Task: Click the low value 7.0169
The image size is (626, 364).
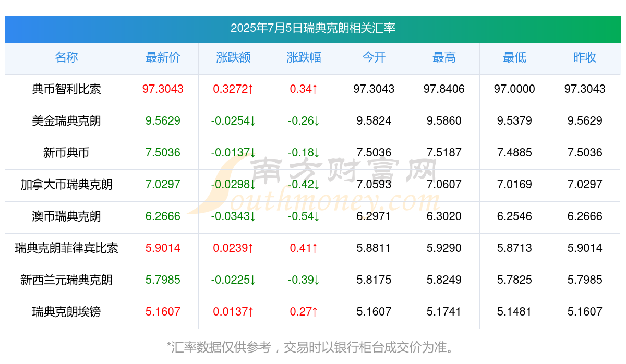Action: (x=514, y=185)
